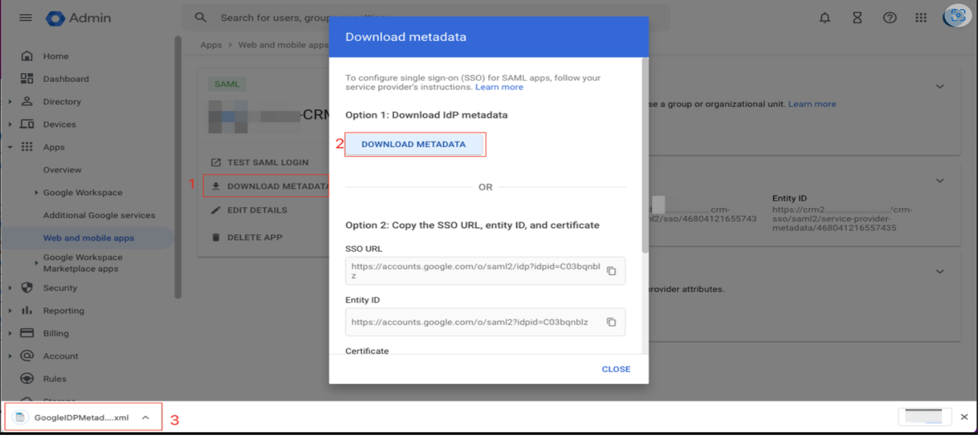Copy the Entity ID in dialog
The width and height of the screenshot is (980, 438).
pos(611,322)
